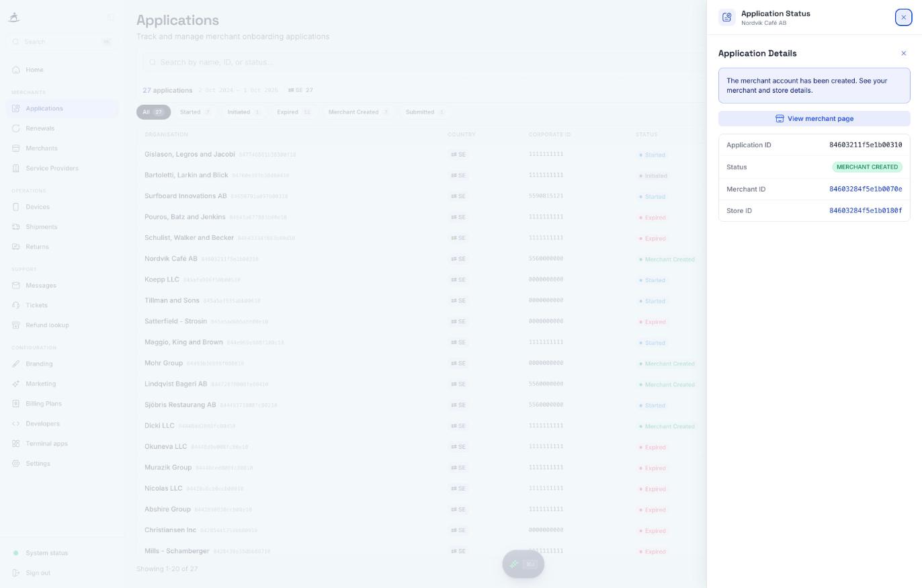The height and width of the screenshot is (588, 922).
Task: Open the Mohr Group row
Action: 421,363
